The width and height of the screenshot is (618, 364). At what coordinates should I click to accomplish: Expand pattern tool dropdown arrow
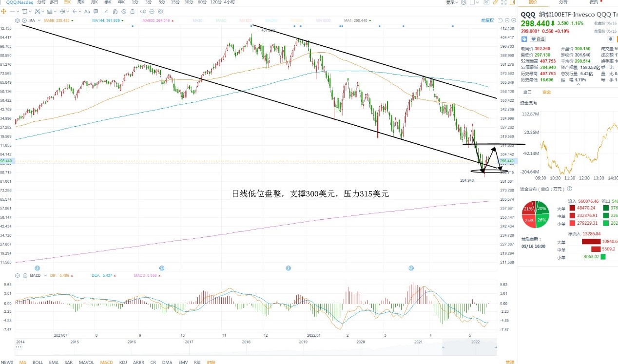43,11
